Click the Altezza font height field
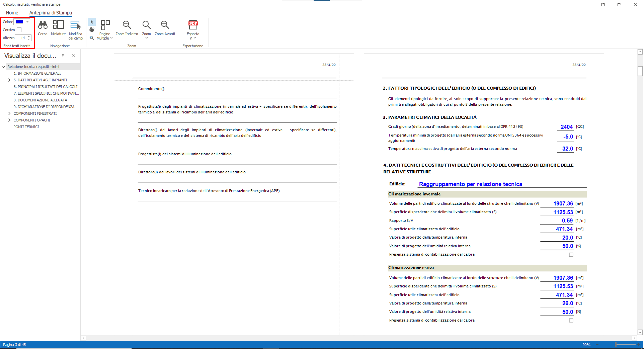644x349 pixels. 21,38
